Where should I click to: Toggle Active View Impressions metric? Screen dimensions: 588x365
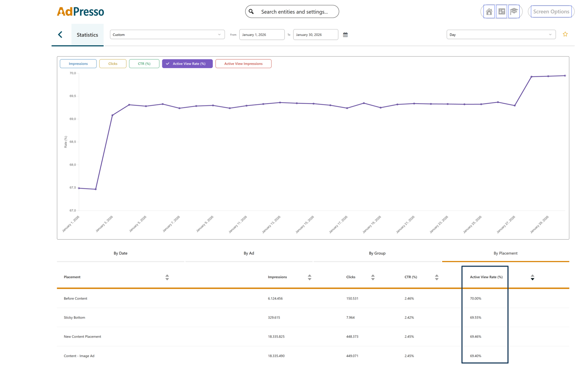point(243,64)
